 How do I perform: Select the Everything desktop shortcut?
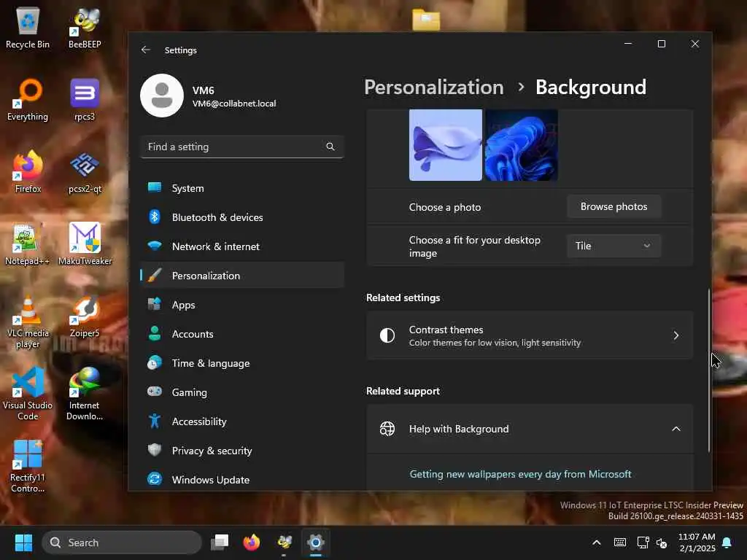click(28, 100)
